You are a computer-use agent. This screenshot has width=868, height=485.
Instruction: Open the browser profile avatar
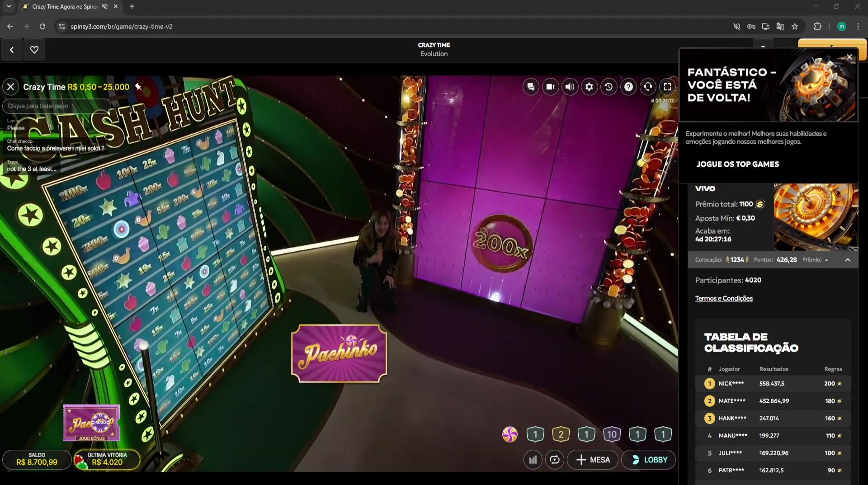click(841, 26)
